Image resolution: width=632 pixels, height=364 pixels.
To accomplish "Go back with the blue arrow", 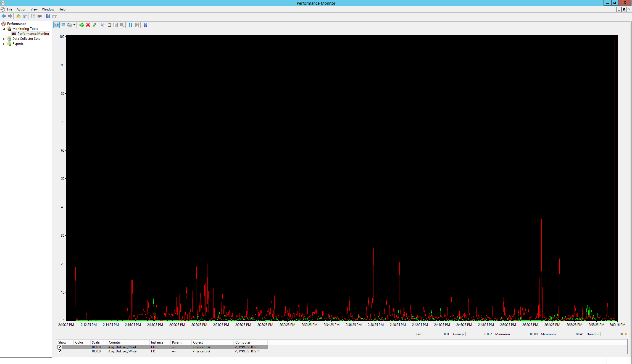I will tap(4, 16).
